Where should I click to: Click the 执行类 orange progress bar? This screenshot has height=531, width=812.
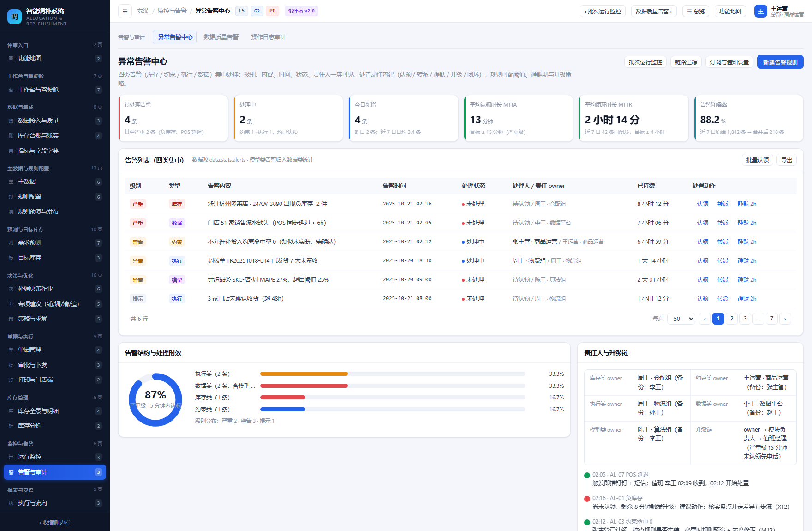304,374
